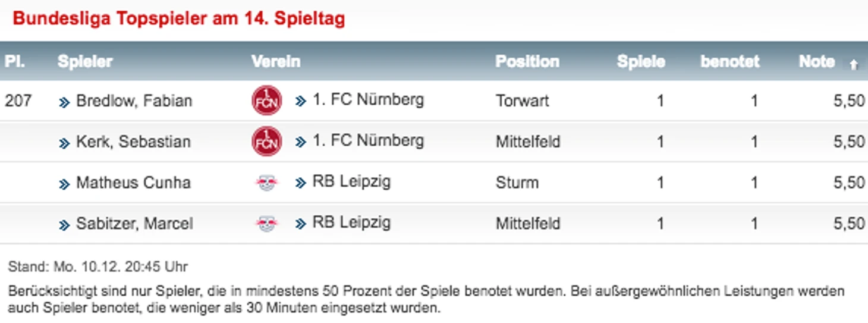868x323 pixels.
Task: Sort table by Verein column header
Action: tap(276, 61)
